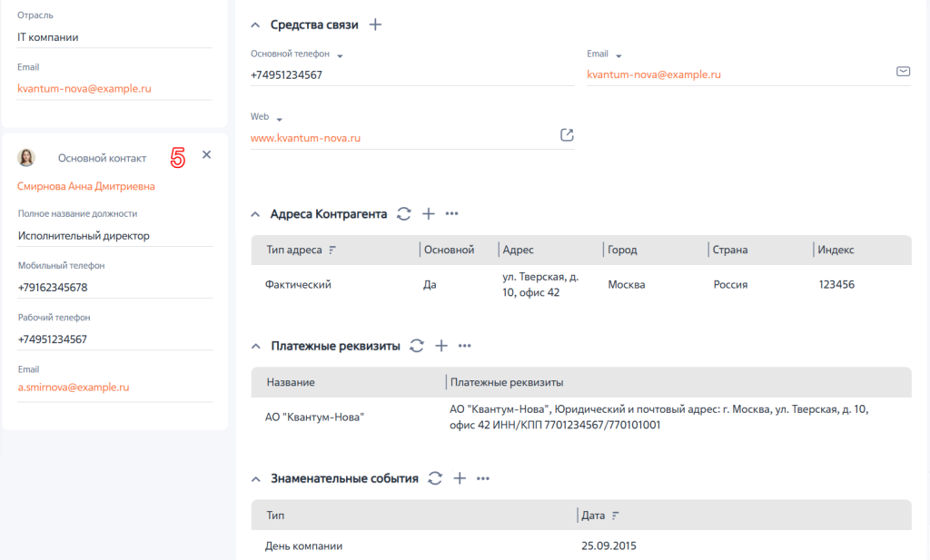Remove the Основной контакт with the X
Image resolution: width=930 pixels, height=560 pixels.
[206, 154]
